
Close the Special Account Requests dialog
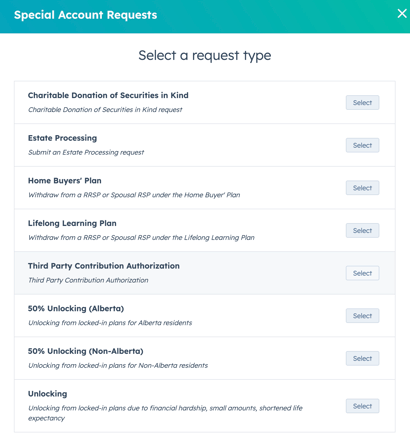[x=402, y=13]
